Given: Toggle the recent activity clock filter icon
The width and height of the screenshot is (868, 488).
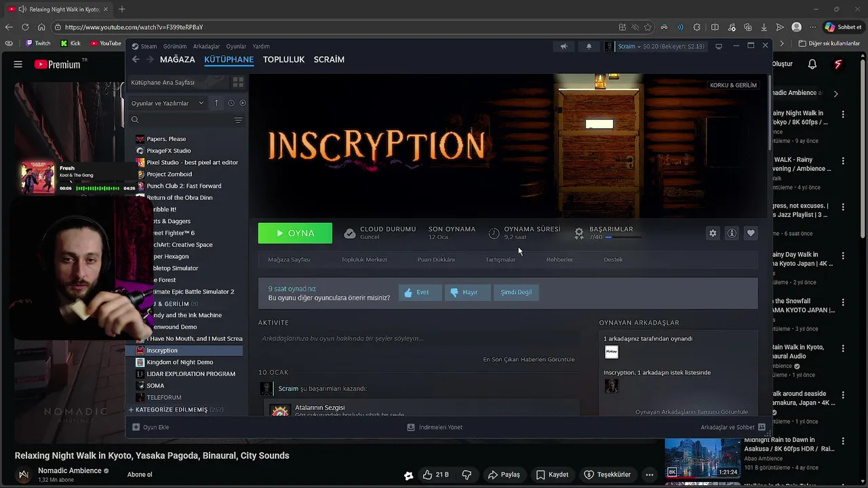Looking at the screenshot, I should click(231, 103).
